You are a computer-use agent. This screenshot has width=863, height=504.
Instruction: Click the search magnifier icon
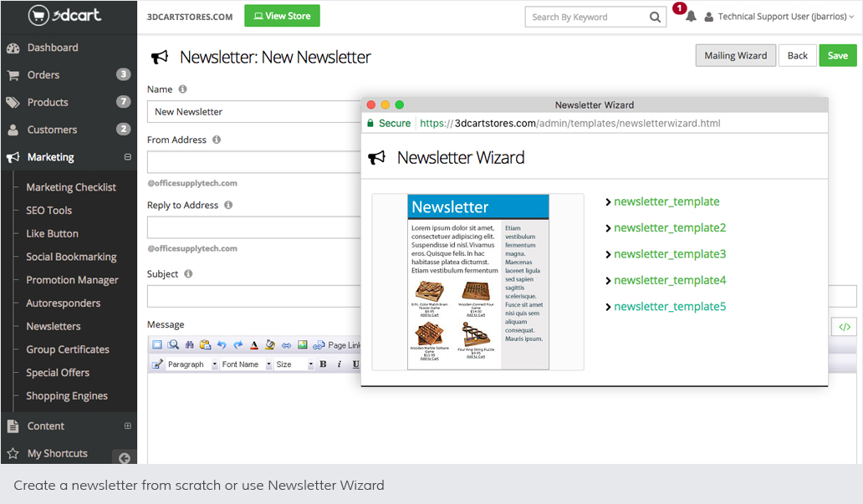click(656, 17)
